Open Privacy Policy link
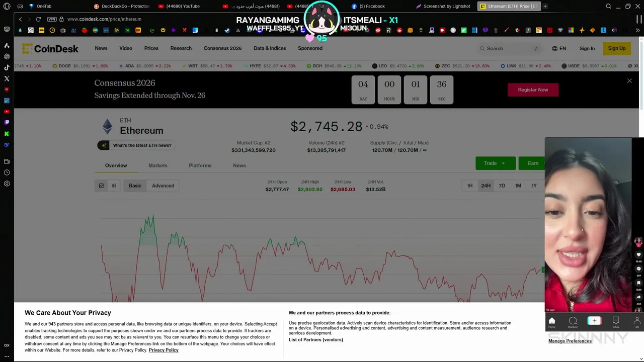This screenshot has width=644, height=362. 164,350
